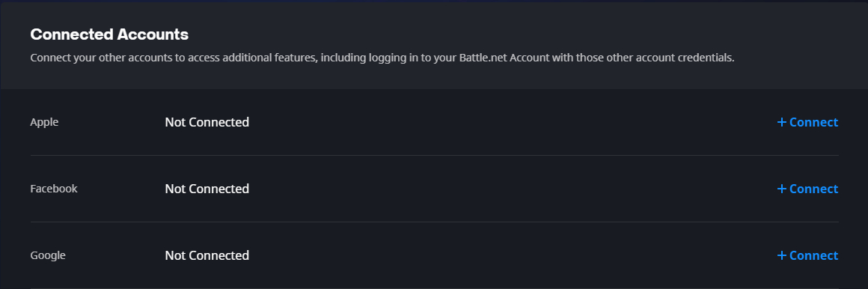Connect your Facebook account

click(807, 189)
